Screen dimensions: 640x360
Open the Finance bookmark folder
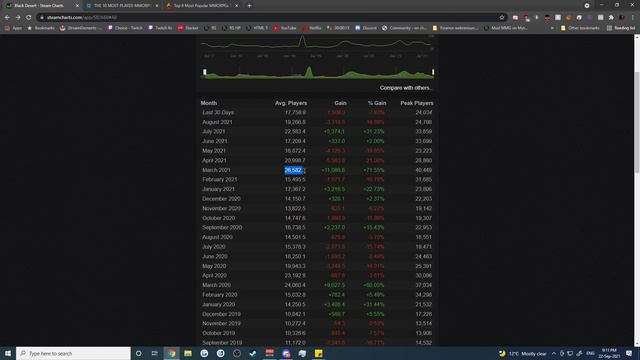click(456, 28)
